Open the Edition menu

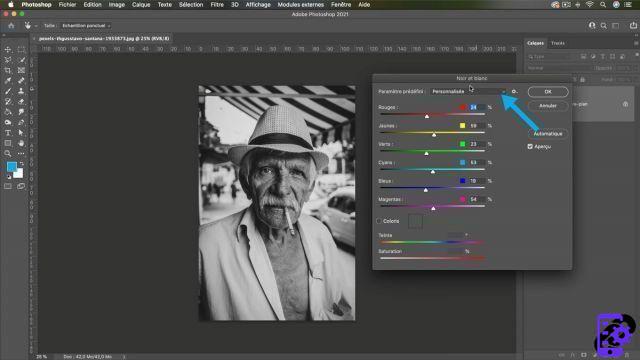point(93,5)
